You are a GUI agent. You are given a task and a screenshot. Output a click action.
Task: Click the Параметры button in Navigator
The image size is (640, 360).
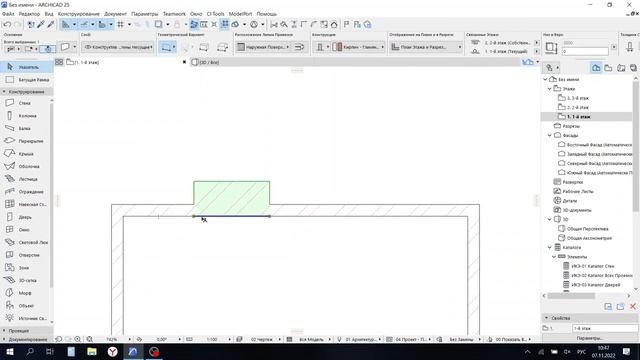(x=590, y=338)
